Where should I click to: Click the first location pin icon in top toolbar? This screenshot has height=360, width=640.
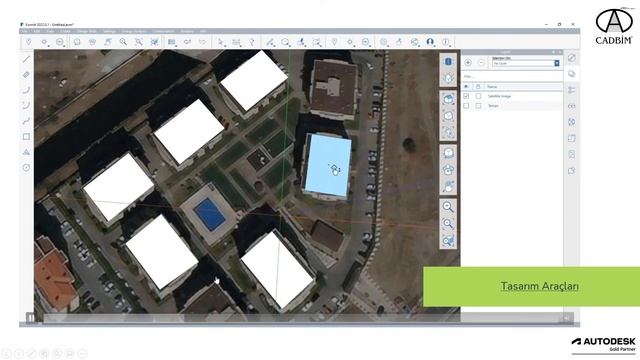coord(29,42)
